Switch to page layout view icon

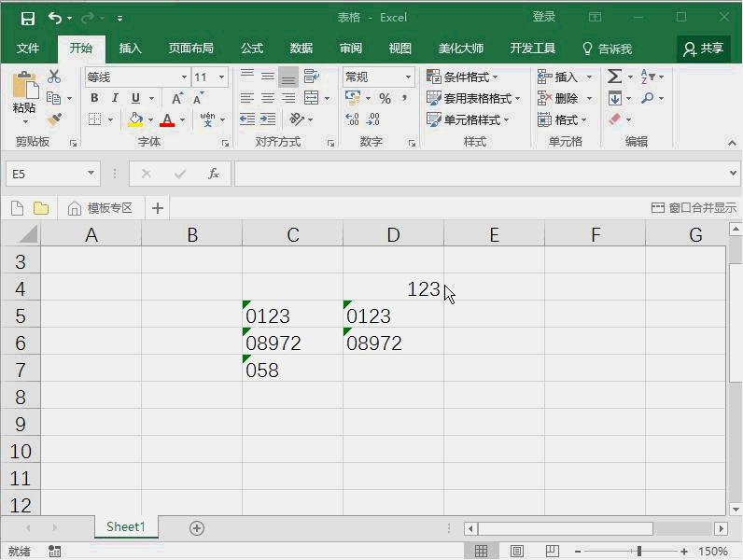click(516, 551)
